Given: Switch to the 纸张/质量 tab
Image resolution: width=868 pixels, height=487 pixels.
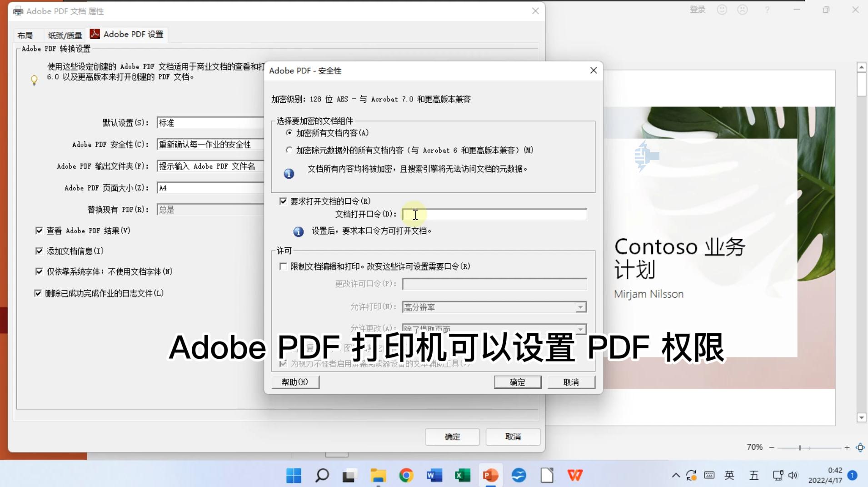Looking at the screenshot, I should (x=65, y=34).
